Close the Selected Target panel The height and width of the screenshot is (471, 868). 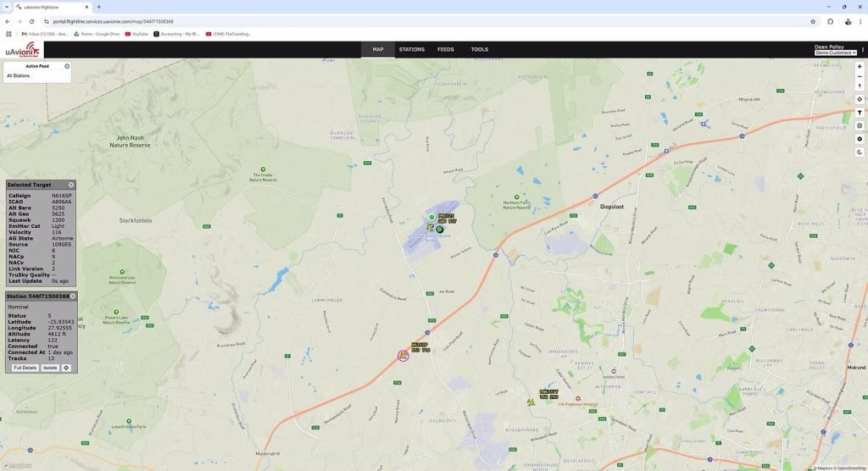[x=71, y=185]
